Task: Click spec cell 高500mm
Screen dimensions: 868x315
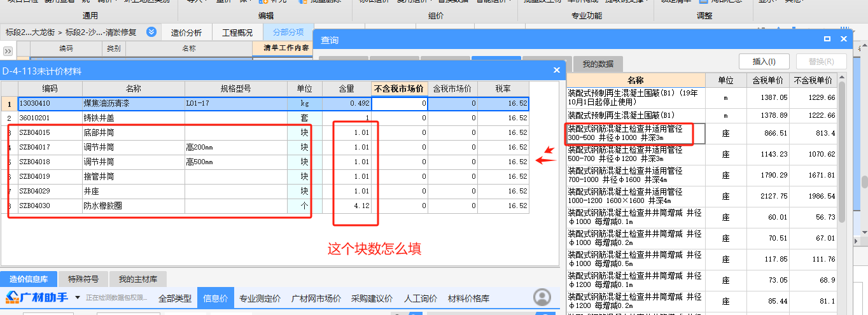Action: point(235,162)
